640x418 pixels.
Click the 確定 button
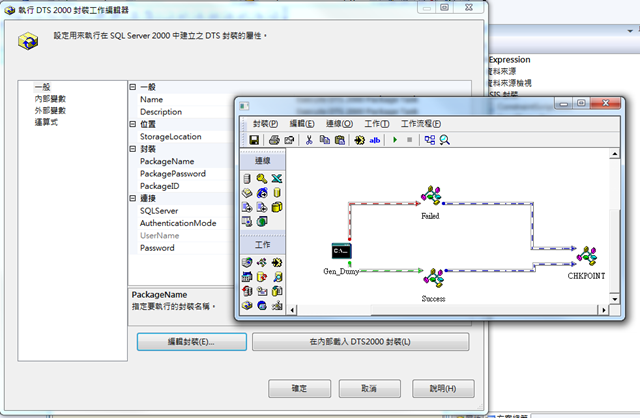click(299, 389)
